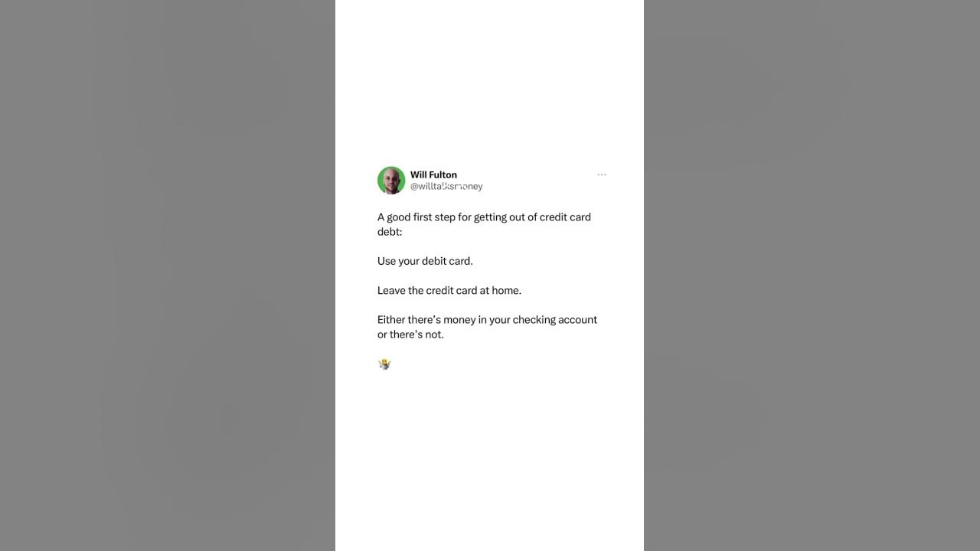Click the word 'Use' in the tweet
Viewport: 980px width, 551px height.
click(387, 261)
